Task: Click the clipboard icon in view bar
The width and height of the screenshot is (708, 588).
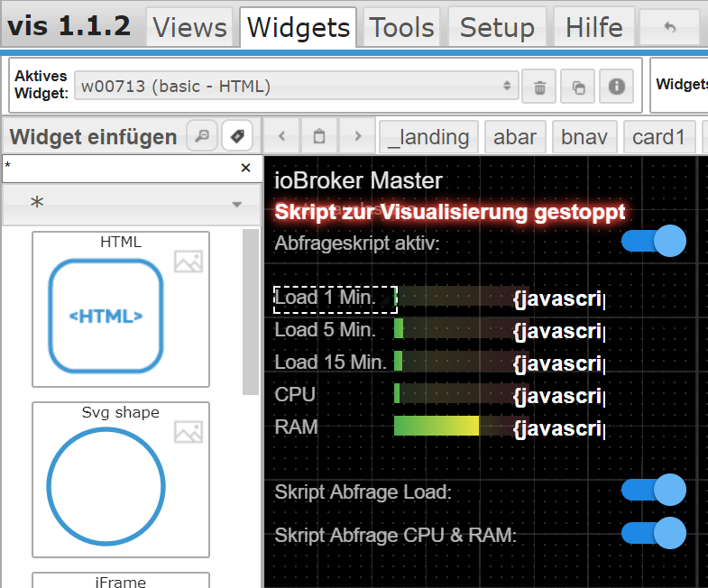Action: click(319, 136)
